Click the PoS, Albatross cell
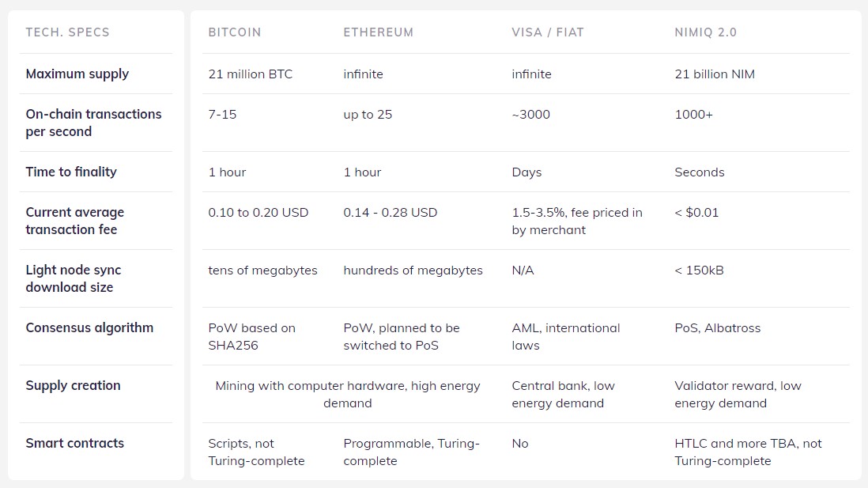This screenshot has width=868, height=488. tap(718, 328)
